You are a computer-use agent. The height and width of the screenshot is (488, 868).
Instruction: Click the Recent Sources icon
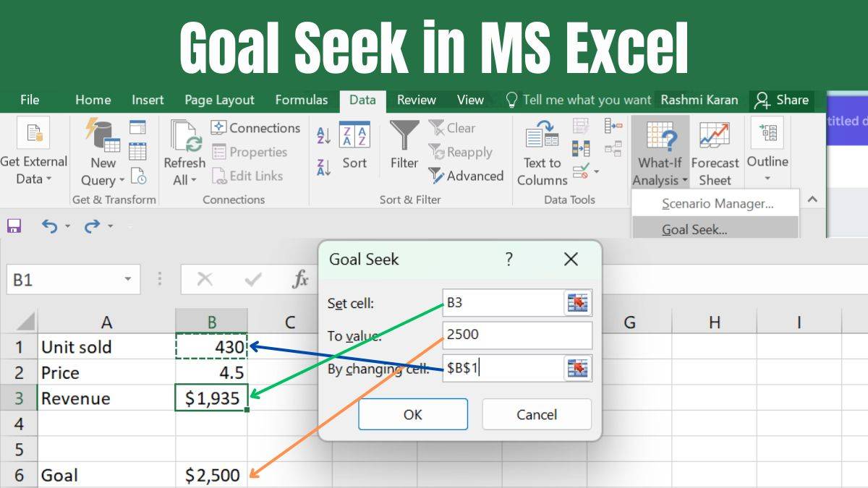pos(138,176)
